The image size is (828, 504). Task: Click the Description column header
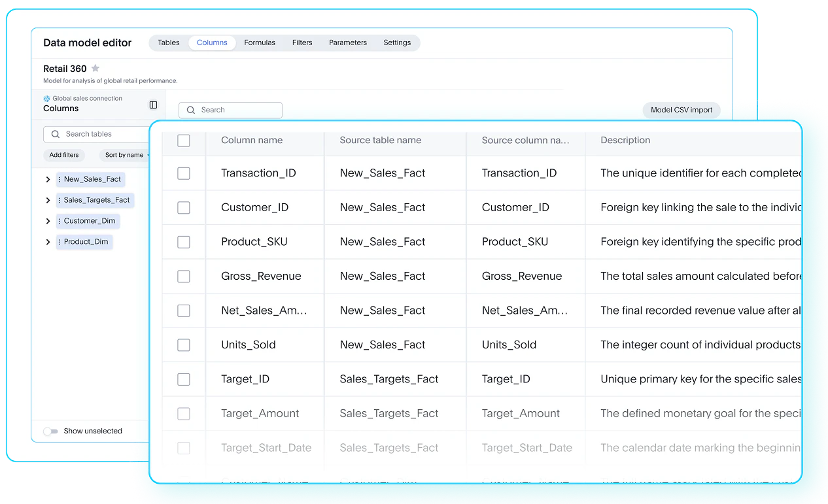click(625, 140)
